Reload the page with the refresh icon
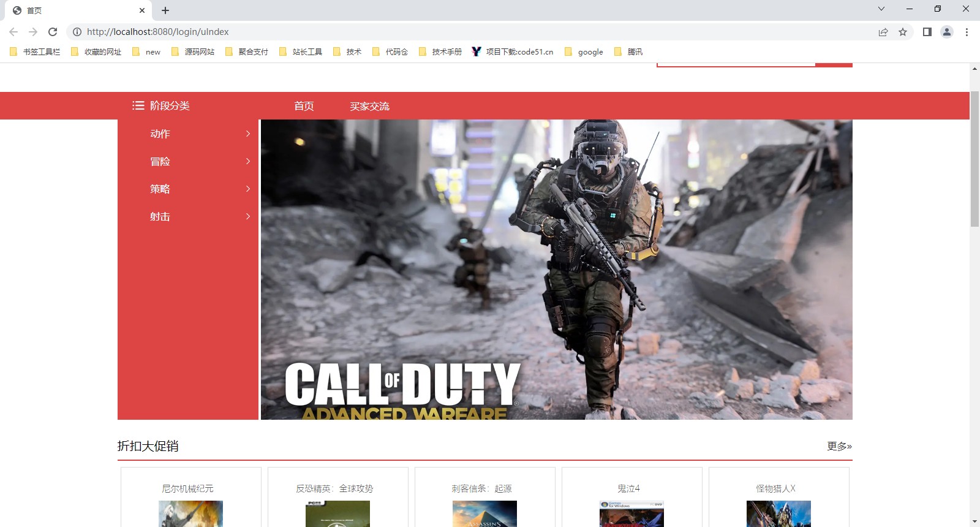 point(53,32)
